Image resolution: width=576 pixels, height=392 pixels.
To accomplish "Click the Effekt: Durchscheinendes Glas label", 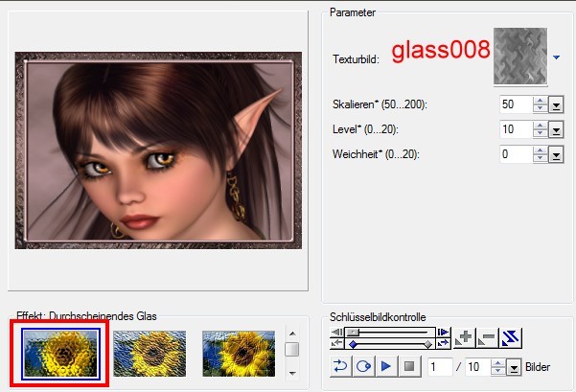I will point(86,316).
